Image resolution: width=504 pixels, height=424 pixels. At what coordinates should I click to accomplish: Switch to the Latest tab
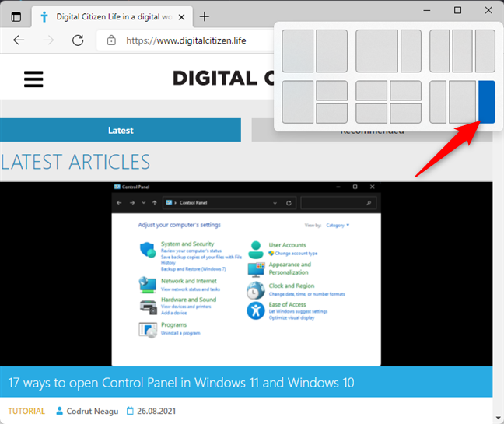pos(121,130)
